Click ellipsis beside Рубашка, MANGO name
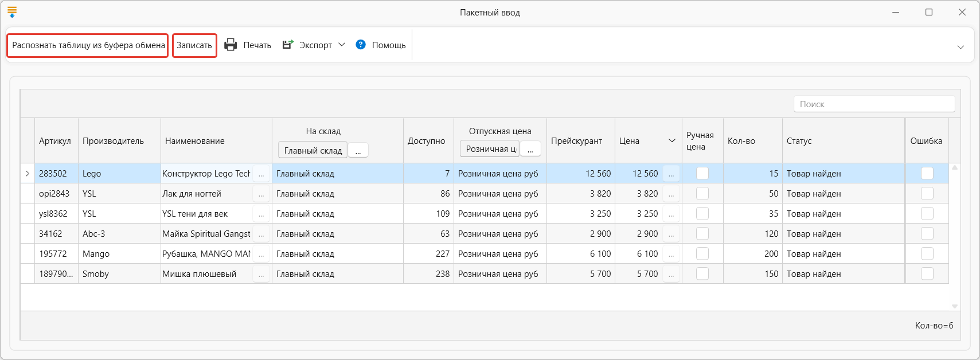The width and height of the screenshot is (980, 360). 261,253
